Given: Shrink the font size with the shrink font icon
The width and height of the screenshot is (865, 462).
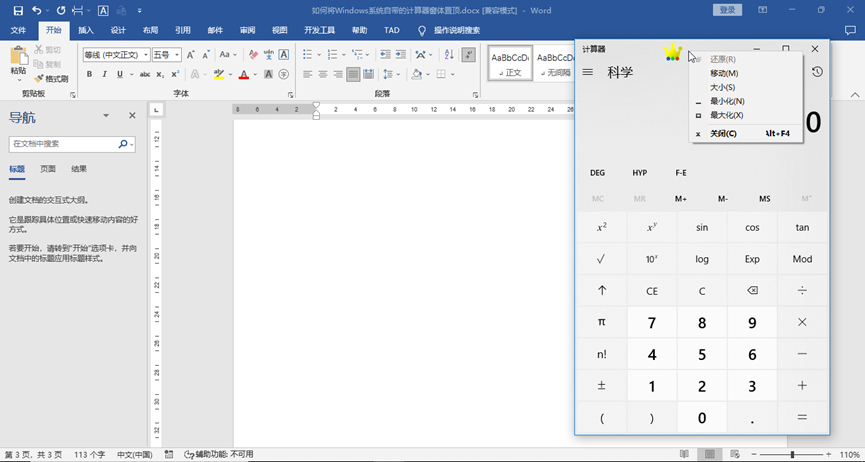Looking at the screenshot, I should click(x=206, y=55).
